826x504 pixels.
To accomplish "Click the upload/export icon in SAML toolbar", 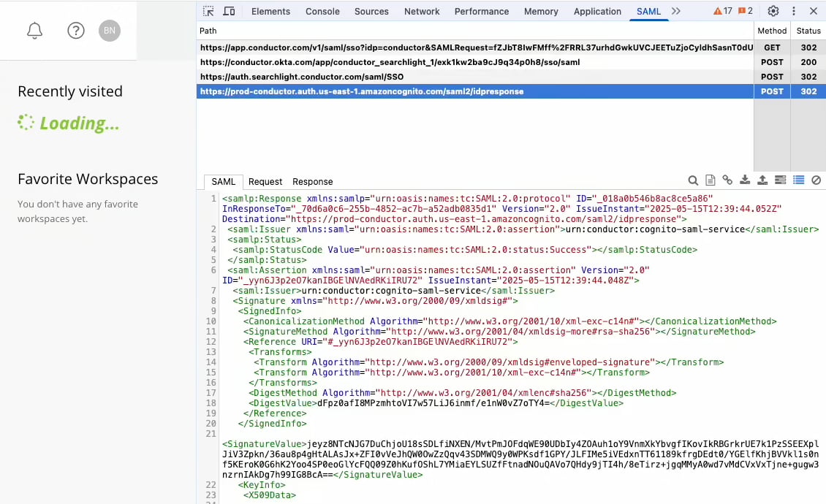I will (x=762, y=180).
